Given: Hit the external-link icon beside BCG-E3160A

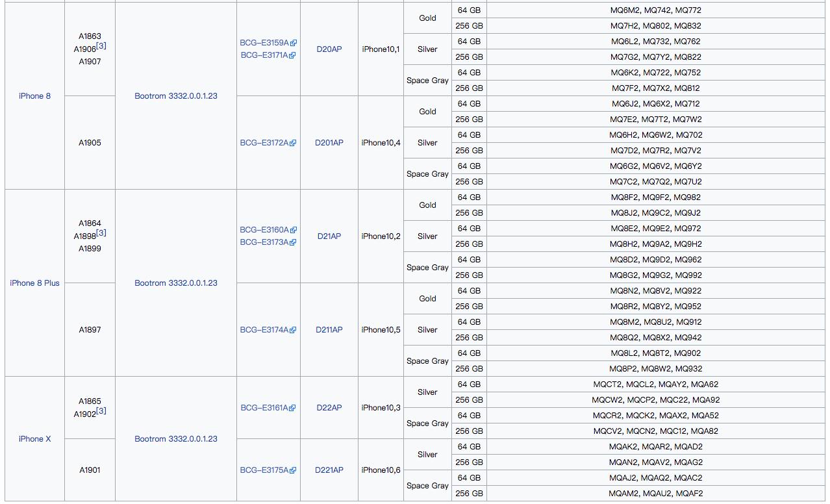Looking at the screenshot, I should point(294,231).
